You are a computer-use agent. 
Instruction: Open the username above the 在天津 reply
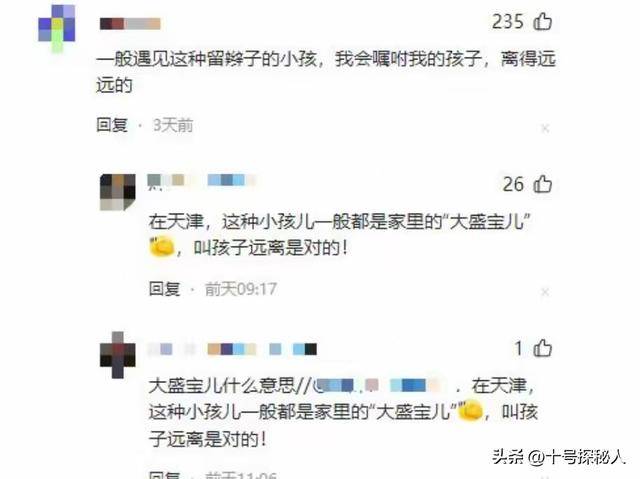point(202,180)
